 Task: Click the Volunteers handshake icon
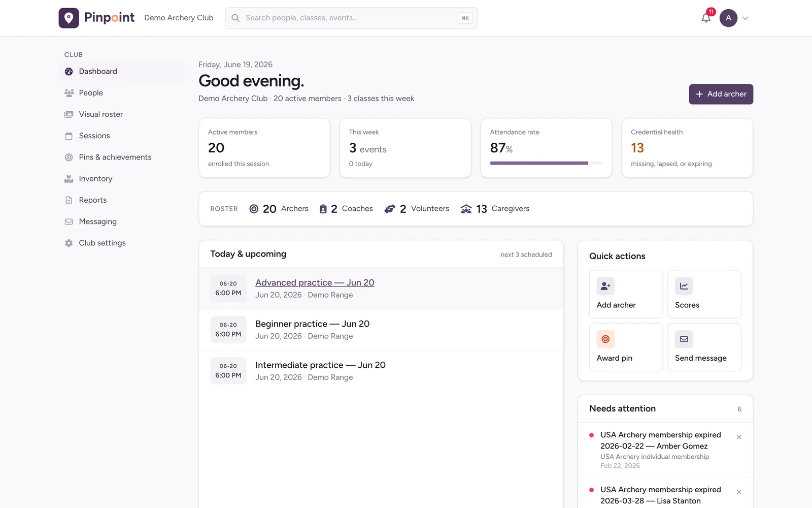click(x=390, y=209)
